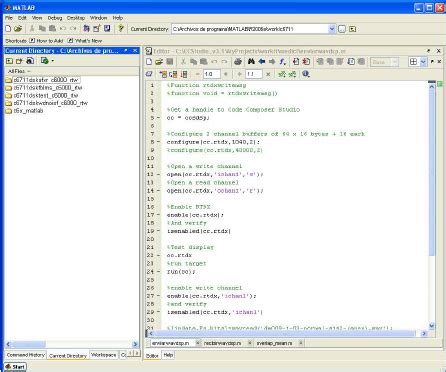Click Find Files icon in Current Directory panel
446x372 pixels.
pyautogui.click(x=30, y=61)
